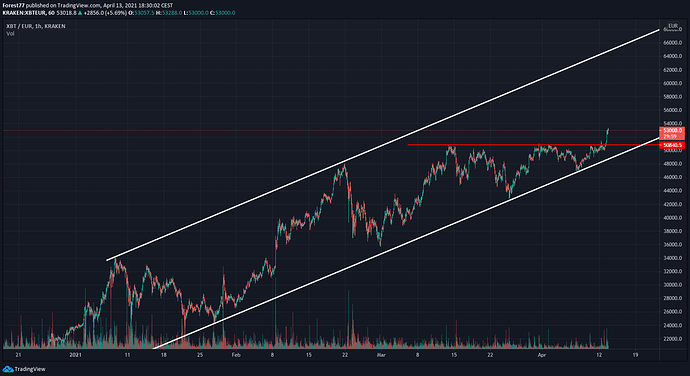Click the 58000.0 price axis label
Screen dimensions: 690x376
(x=672, y=96)
